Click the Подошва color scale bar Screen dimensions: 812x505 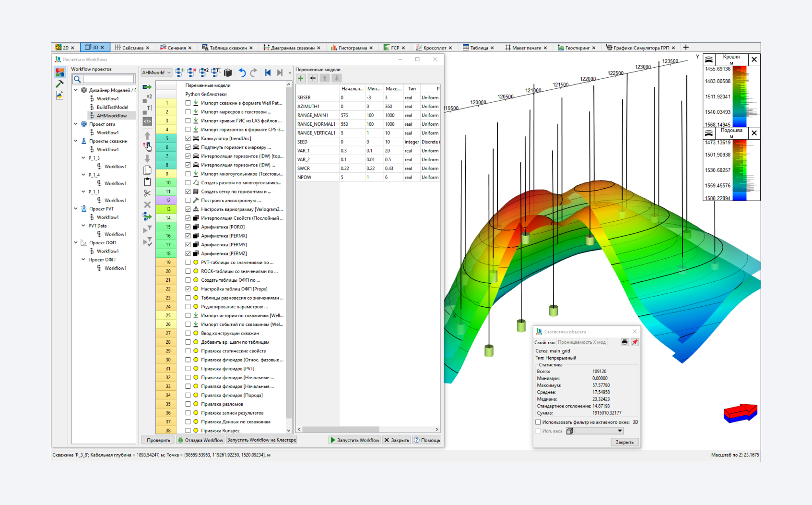(x=740, y=170)
